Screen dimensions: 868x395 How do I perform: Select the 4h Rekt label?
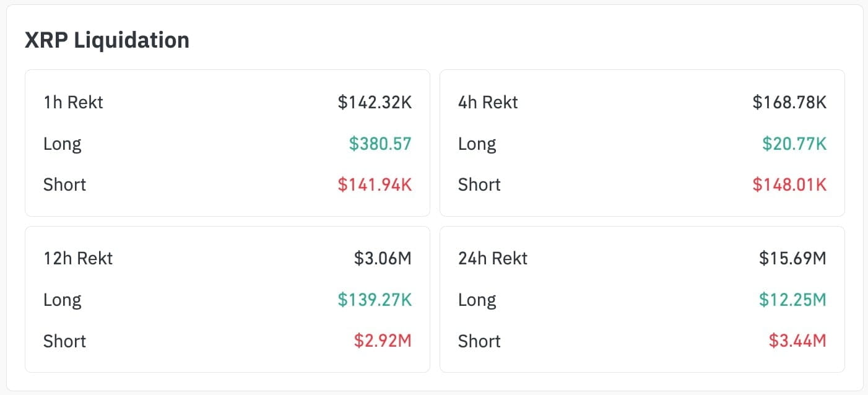pos(488,102)
